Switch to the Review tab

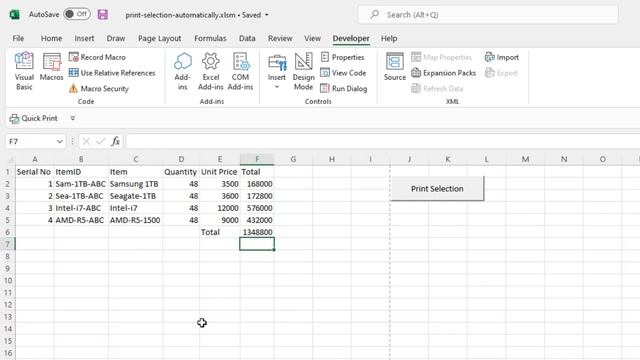click(x=280, y=38)
